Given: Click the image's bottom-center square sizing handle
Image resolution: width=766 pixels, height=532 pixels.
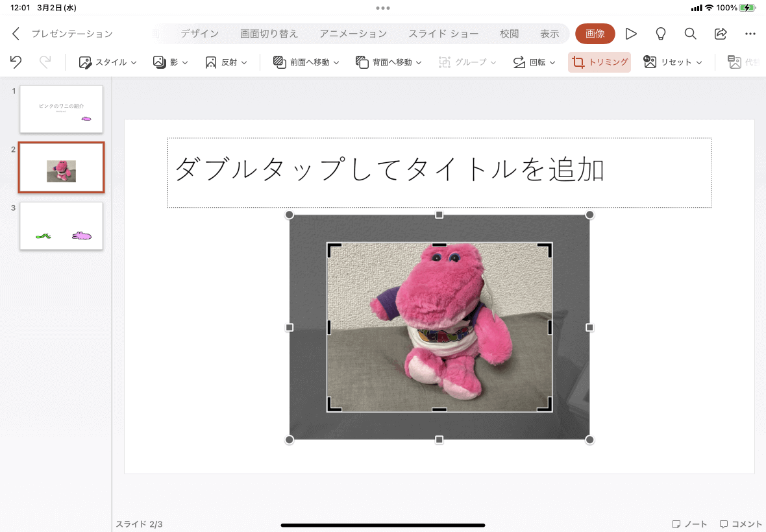Looking at the screenshot, I should [x=439, y=440].
